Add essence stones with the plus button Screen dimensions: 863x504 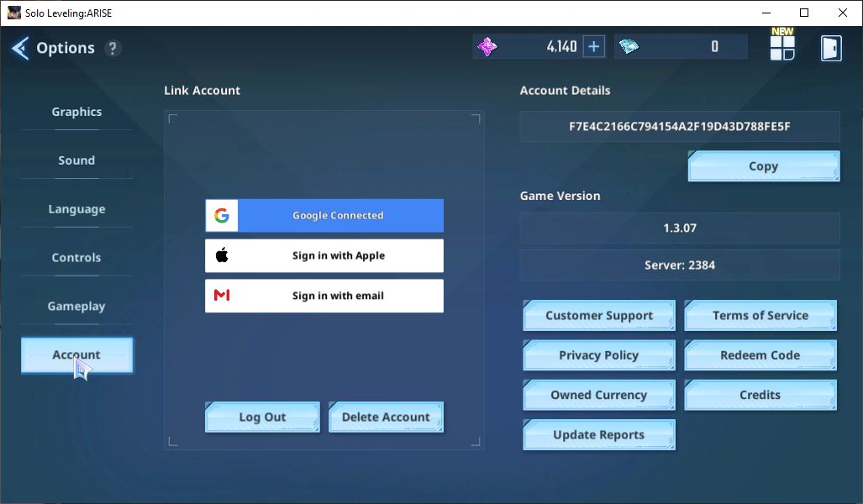pyautogui.click(x=594, y=47)
